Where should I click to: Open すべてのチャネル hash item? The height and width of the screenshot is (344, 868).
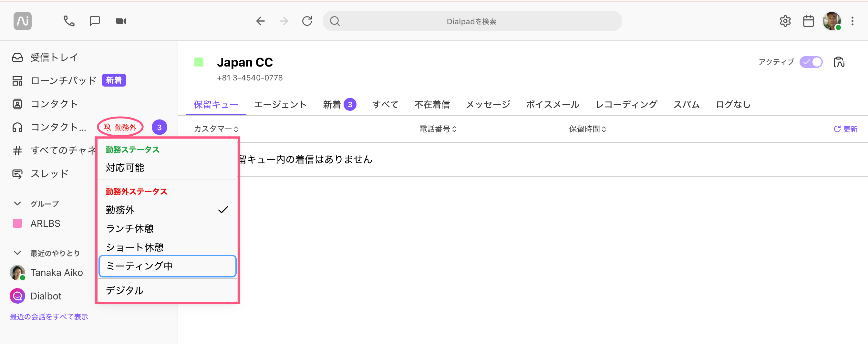(x=54, y=150)
